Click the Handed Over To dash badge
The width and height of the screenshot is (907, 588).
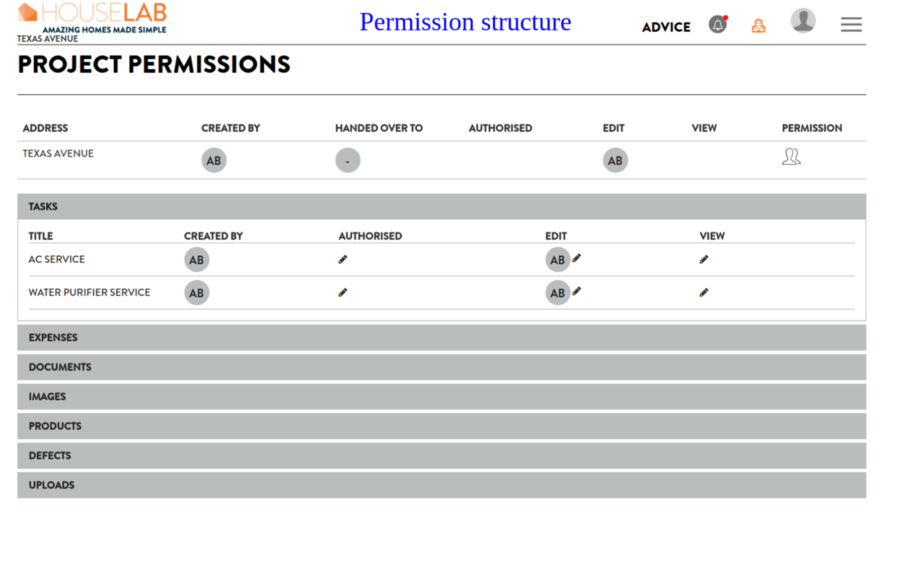pyautogui.click(x=348, y=161)
